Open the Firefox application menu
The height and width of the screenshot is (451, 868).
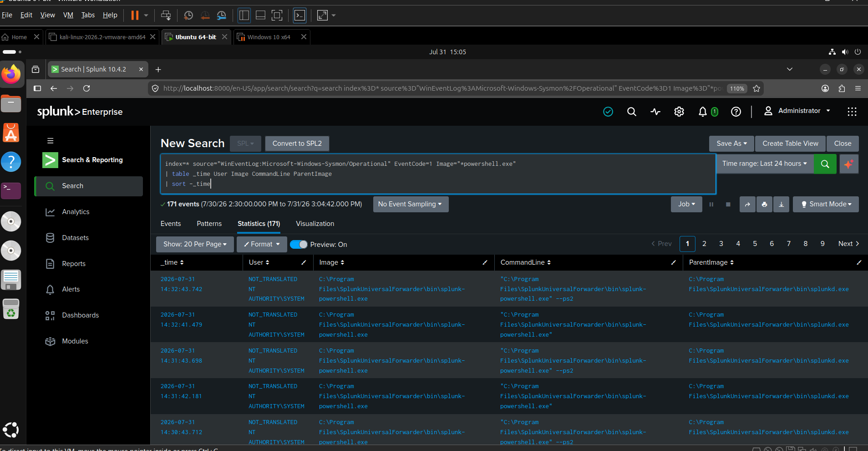(x=858, y=88)
